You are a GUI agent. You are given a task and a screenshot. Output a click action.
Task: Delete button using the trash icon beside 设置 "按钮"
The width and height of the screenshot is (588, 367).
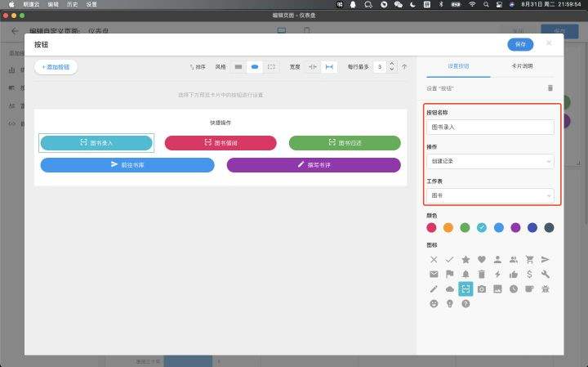(550, 87)
